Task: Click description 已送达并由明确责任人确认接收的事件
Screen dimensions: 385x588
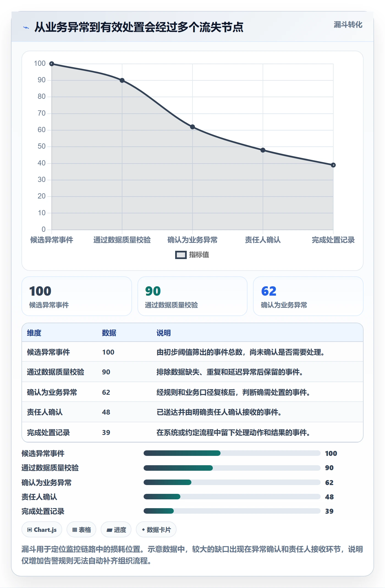Action: pyautogui.click(x=219, y=412)
